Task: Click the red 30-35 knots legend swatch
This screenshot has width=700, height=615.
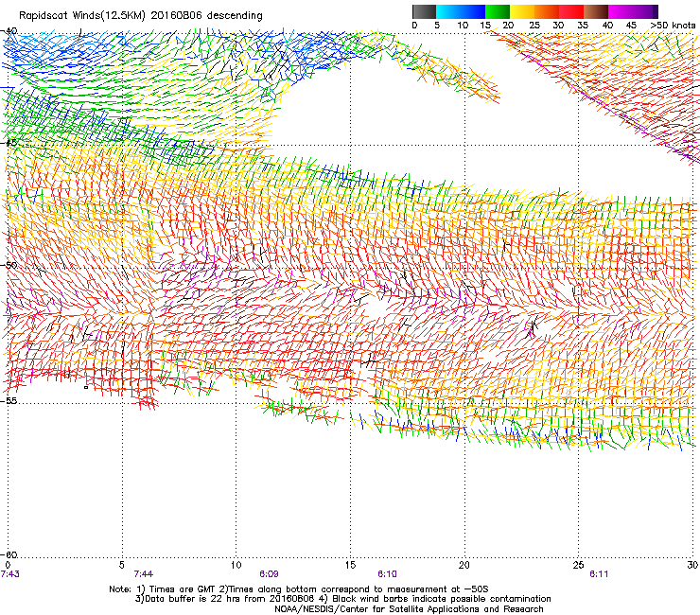Action: (x=571, y=11)
